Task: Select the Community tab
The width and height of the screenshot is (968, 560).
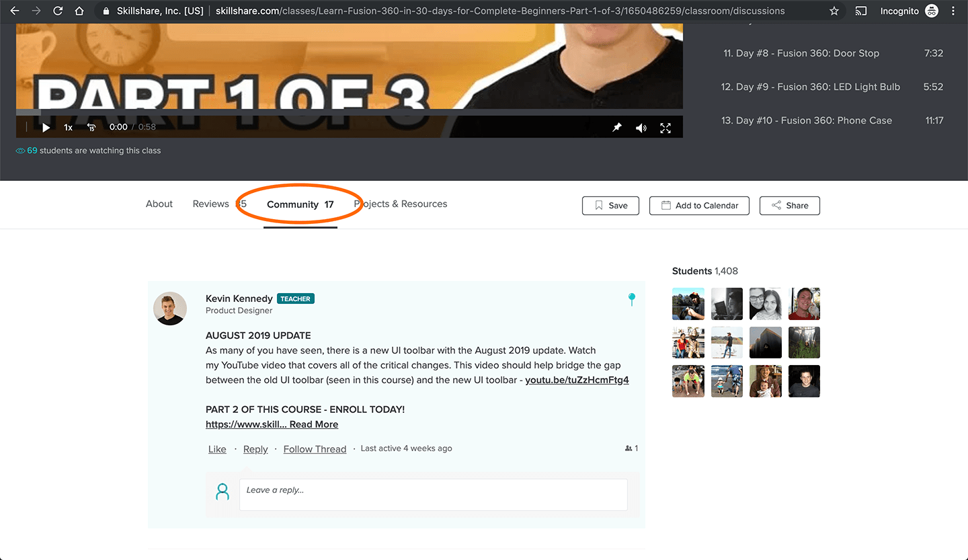Action: [300, 204]
